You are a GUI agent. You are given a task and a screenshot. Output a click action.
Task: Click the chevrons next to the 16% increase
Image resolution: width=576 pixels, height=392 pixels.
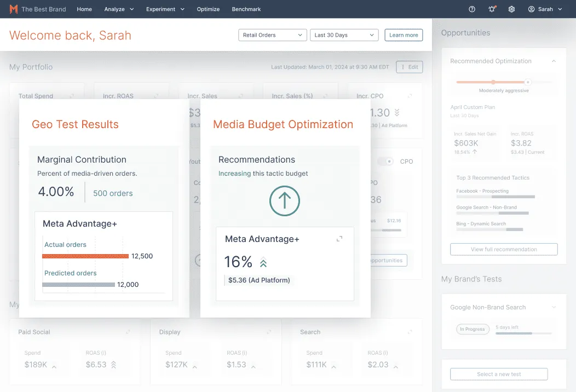click(263, 262)
